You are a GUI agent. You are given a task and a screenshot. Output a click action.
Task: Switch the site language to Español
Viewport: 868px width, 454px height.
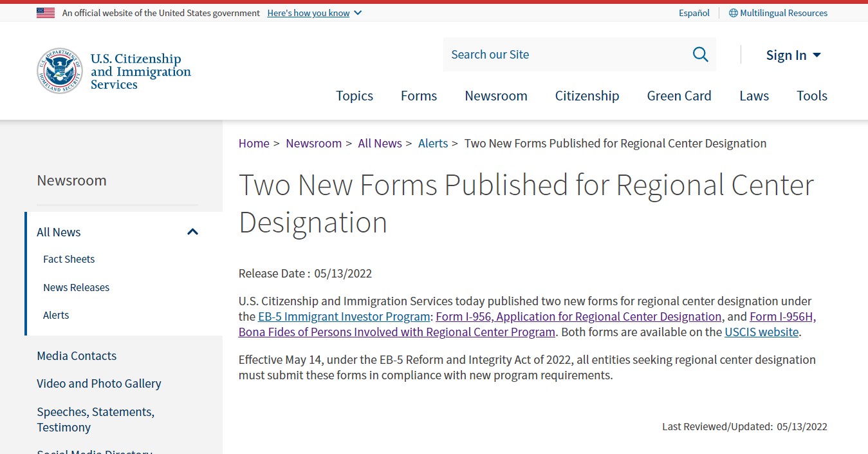[694, 13]
